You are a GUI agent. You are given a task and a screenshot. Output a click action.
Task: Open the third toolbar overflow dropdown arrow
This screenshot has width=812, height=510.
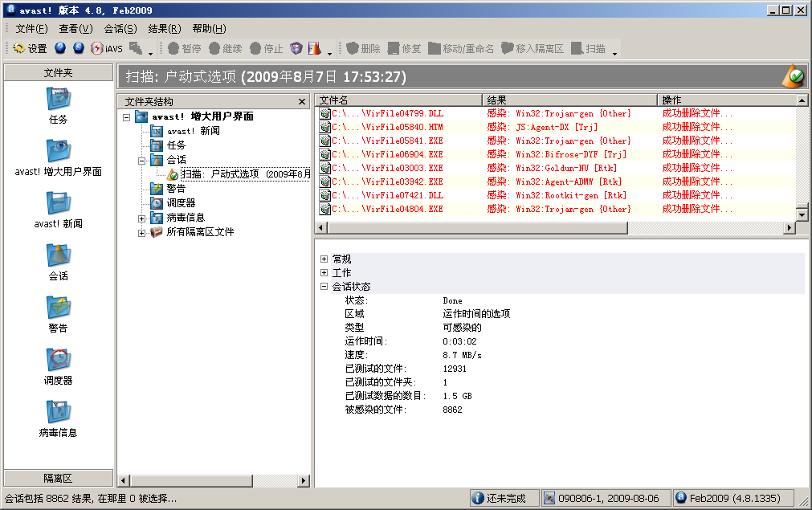coord(614,53)
